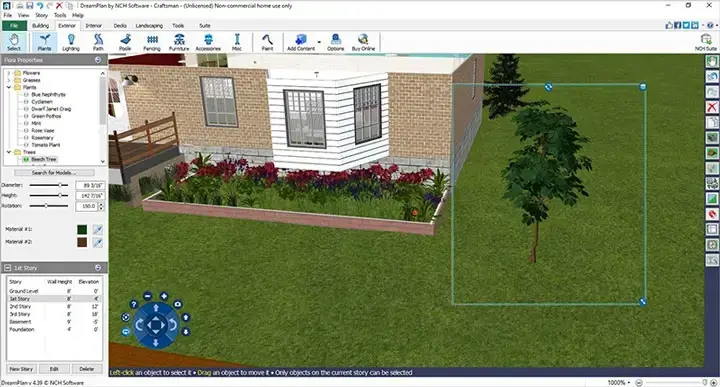This screenshot has height=387, width=720.
Task: Open the Fencing tool
Action: click(x=152, y=42)
